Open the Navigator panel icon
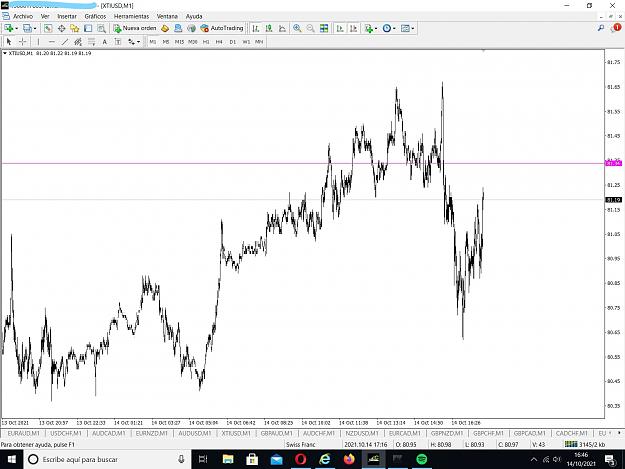This screenshot has height=469, width=625. 75,28
